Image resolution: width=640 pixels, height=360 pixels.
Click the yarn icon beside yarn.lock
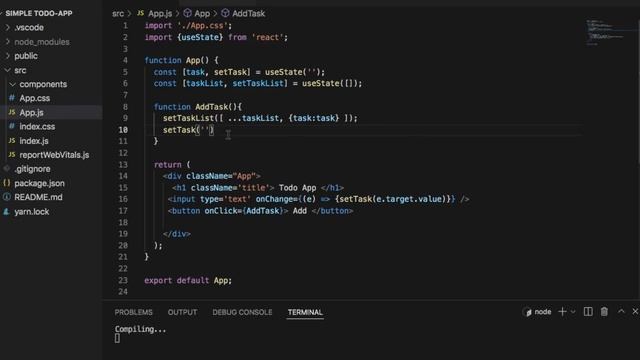pos(7,211)
